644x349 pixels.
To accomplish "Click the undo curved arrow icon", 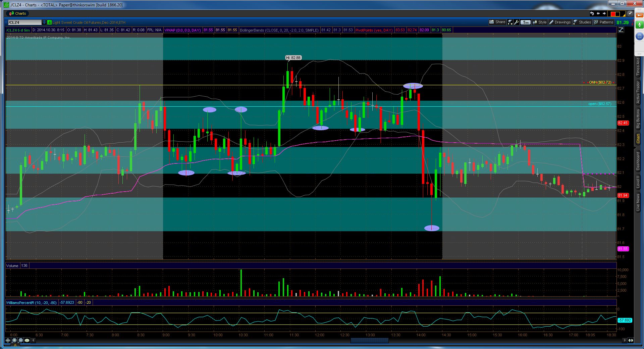I will tap(592, 13).
